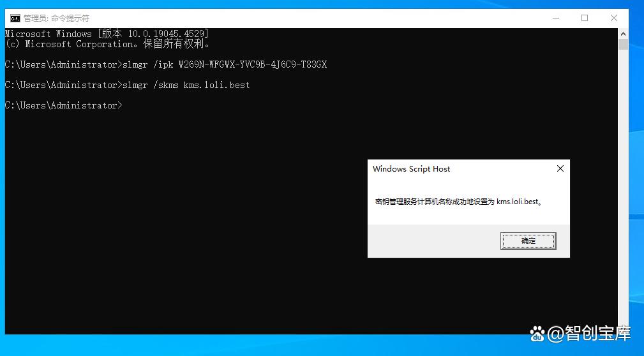The image size is (644, 356).
Task: Click the console vertical scrollbar thumb
Action: point(623,45)
